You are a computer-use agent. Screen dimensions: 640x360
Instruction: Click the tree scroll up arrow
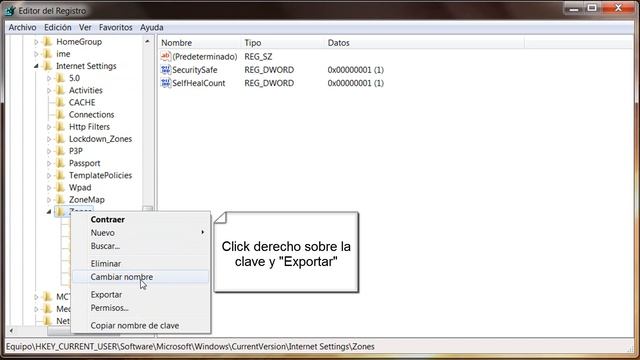click(x=147, y=41)
